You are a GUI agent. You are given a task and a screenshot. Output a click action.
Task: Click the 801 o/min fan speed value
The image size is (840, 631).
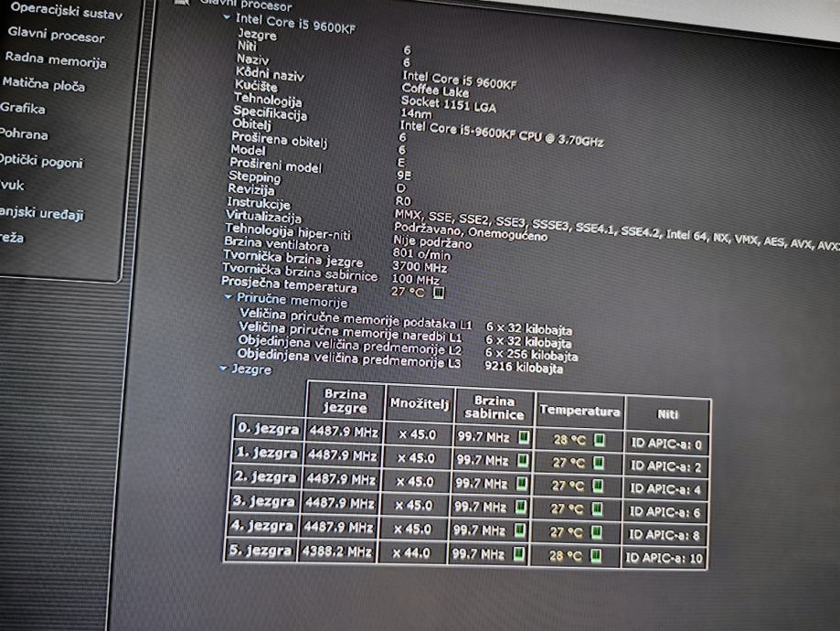(421, 253)
